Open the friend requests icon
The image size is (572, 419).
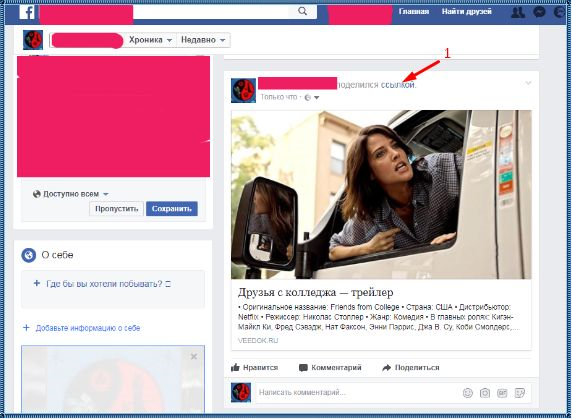(518, 12)
